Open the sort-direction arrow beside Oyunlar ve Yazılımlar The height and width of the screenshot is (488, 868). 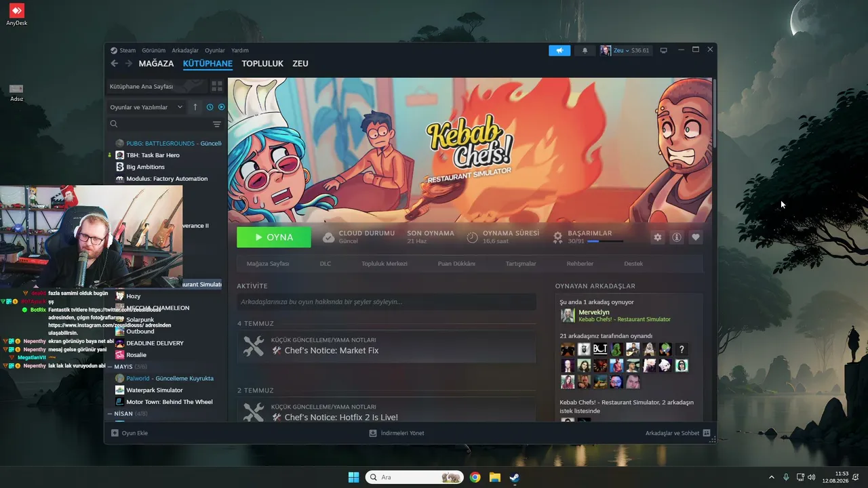point(195,107)
